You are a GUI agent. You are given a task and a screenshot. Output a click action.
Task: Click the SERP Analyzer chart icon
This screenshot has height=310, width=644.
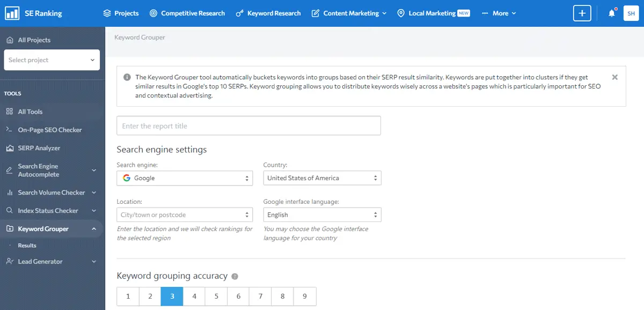[x=9, y=148]
